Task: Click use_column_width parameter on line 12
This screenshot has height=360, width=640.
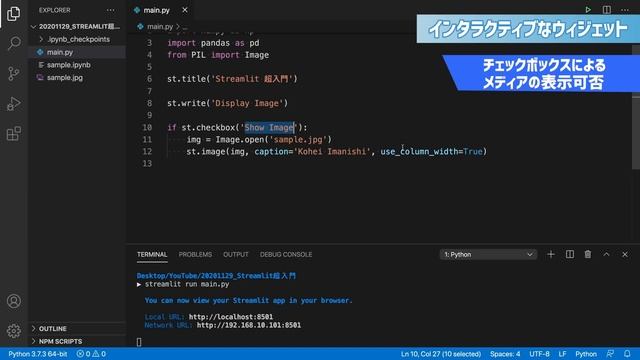Action: 420,151
